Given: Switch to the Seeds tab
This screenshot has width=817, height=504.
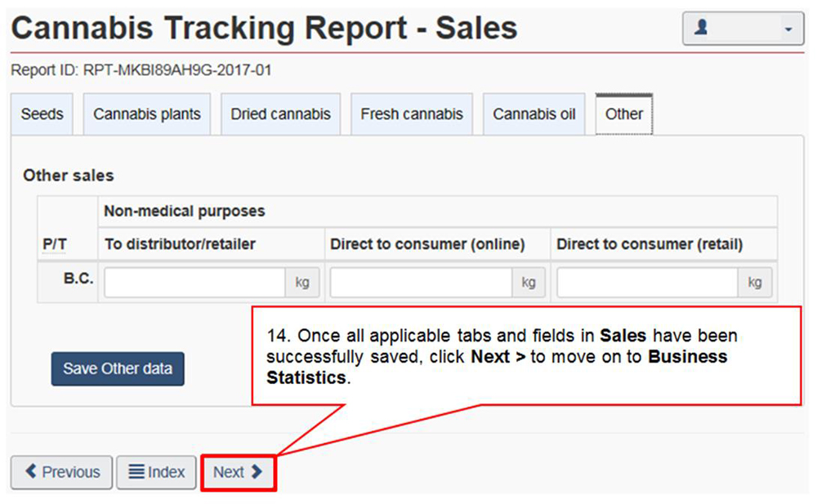Looking at the screenshot, I should pos(42,114).
